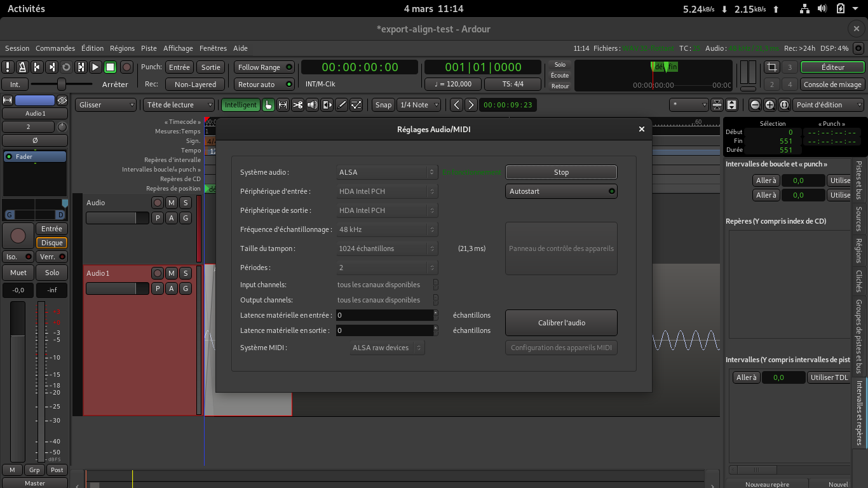Open the Système audio dropdown
868x488 pixels.
point(386,172)
